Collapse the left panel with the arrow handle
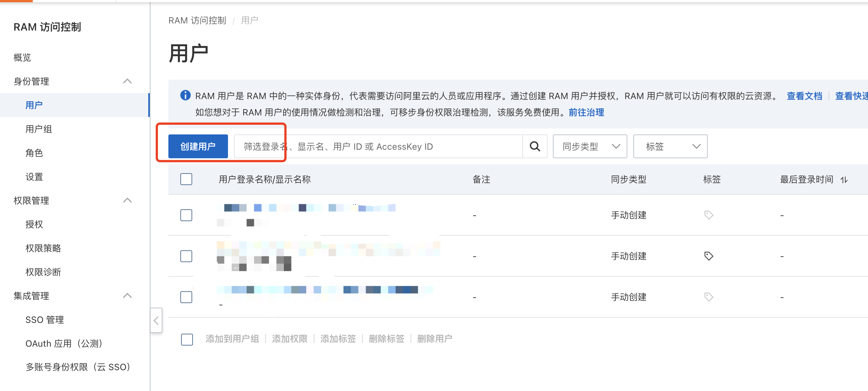This screenshot has height=391, width=868. pos(156,320)
